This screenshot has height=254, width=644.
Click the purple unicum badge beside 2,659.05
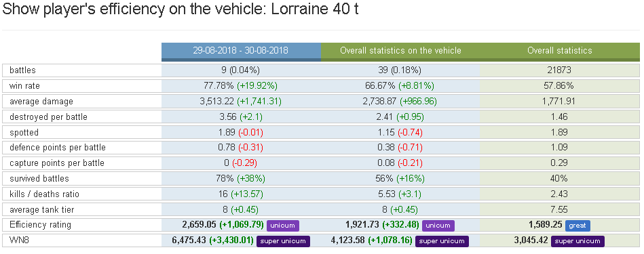click(282, 226)
